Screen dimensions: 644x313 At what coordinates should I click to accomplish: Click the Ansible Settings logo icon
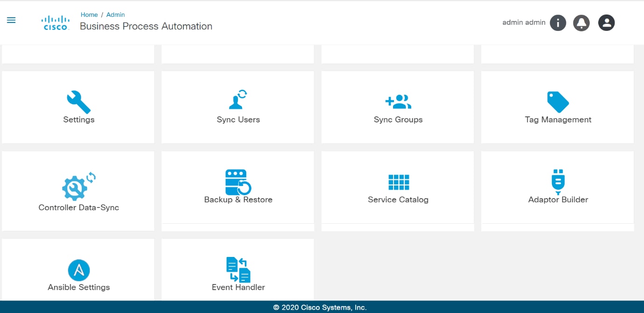pos(79,270)
